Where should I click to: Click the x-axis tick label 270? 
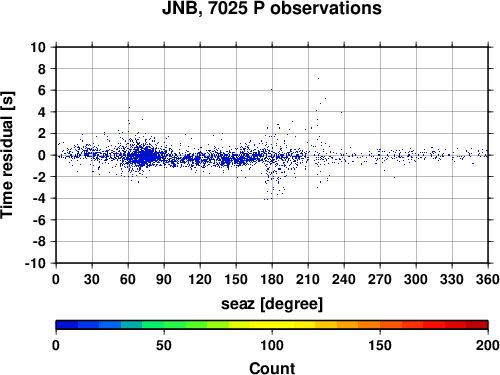(x=380, y=279)
